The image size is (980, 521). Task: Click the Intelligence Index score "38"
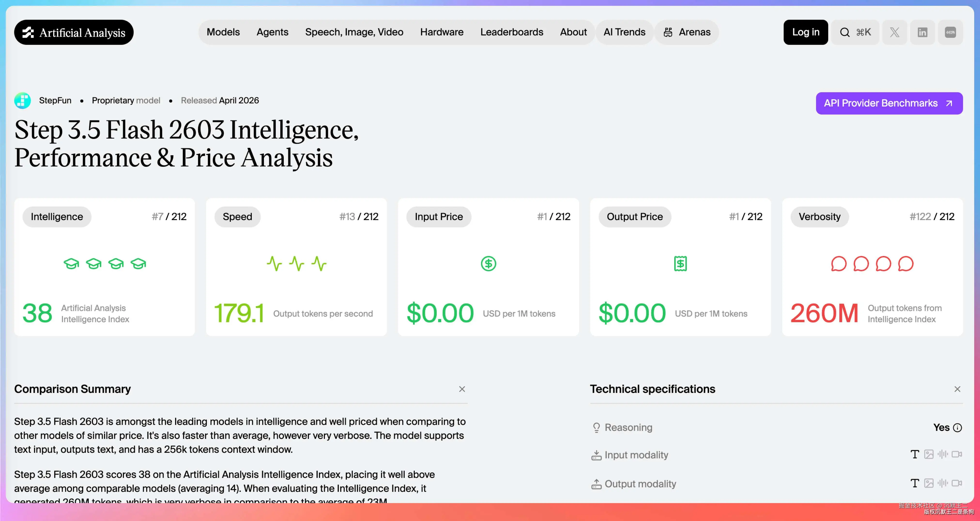pos(37,313)
